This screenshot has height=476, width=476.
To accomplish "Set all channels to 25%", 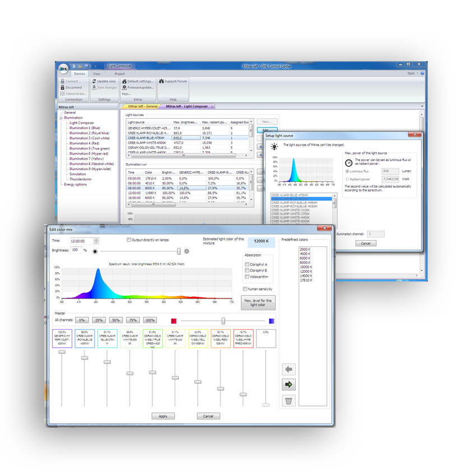I will [99, 320].
